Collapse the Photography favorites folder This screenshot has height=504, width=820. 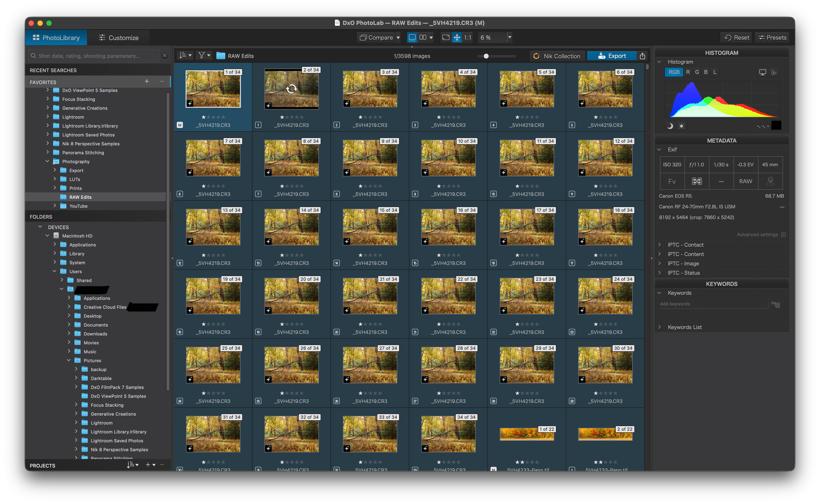(47, 161)
